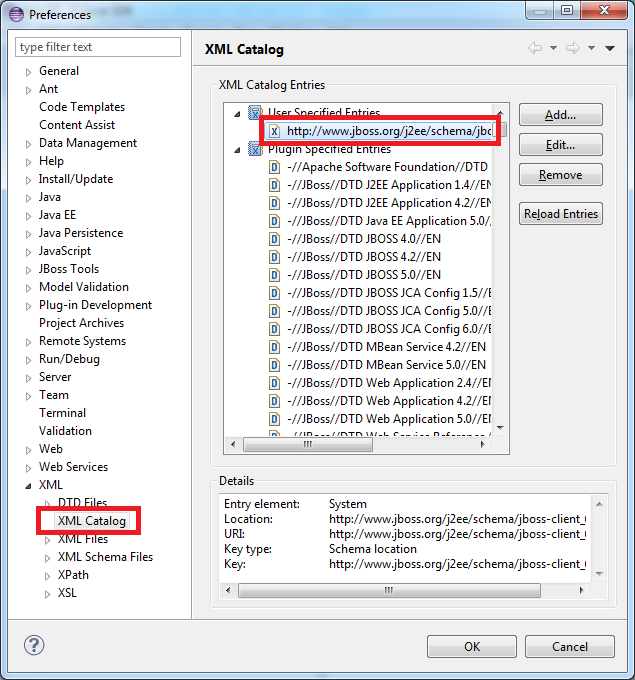Expand the Data Management node

click(x=29, y=144)
